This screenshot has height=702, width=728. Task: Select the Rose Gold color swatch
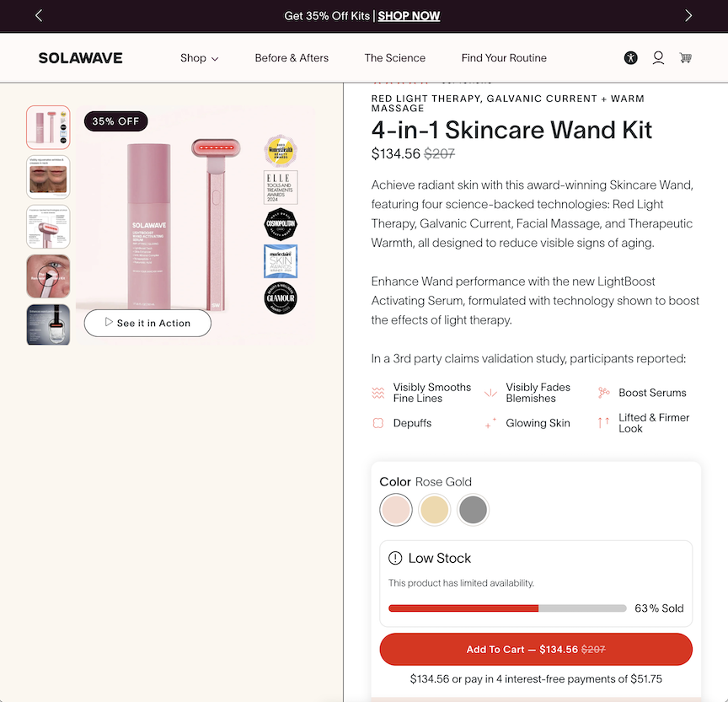pos(395,510)
